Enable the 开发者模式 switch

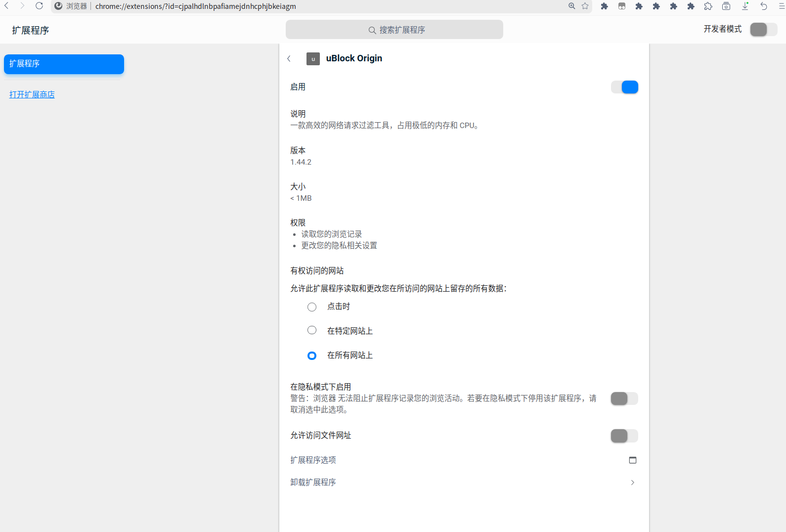tap(764, 30)
